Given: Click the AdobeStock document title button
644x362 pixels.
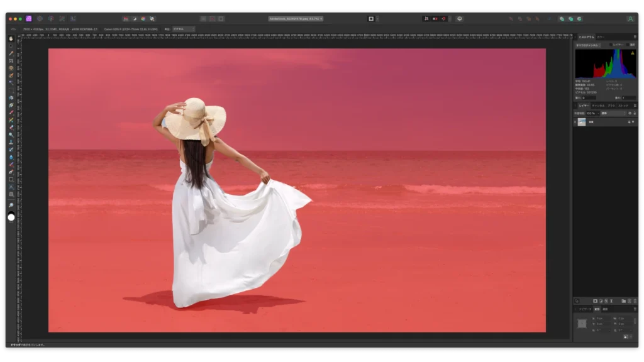Looking at the screenshot, I should coord(296,19).
